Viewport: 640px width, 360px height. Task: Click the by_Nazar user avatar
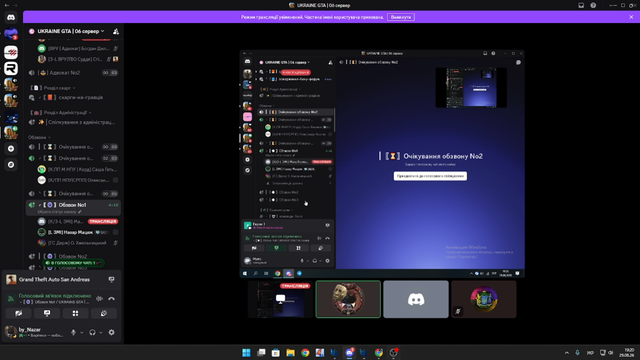(11, 332)
